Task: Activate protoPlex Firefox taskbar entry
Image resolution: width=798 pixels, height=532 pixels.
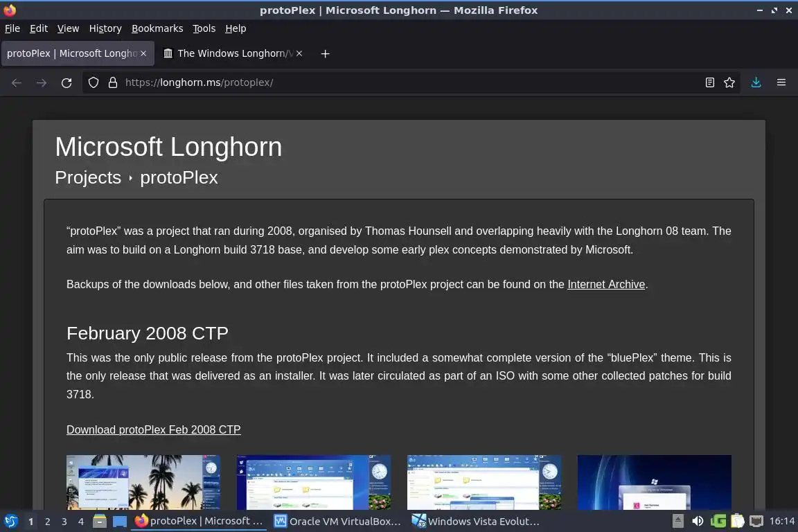Action: pyautogui.click(x=199, y=522)
